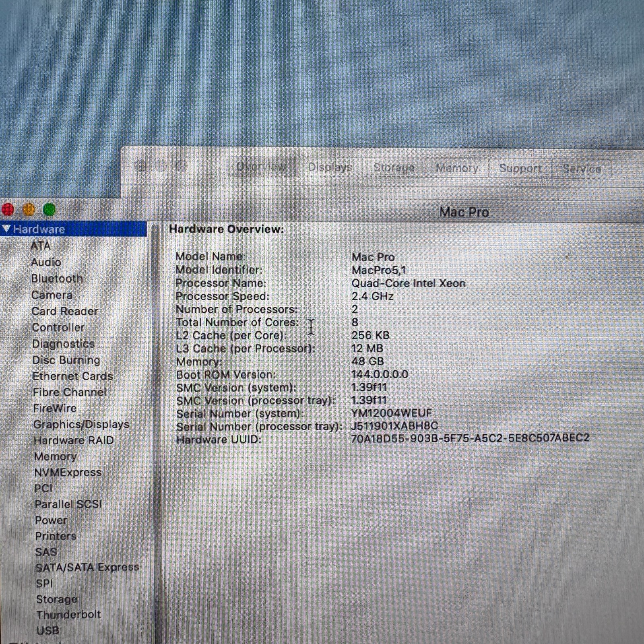Screen dimensions: 644x644
Task: Select Power in the sidebar
Action: [51, 520]
